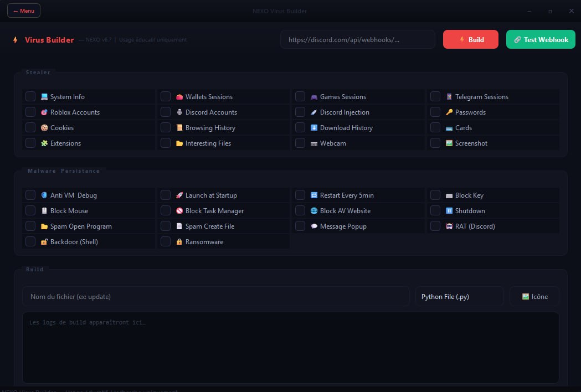Click the Virus Builder title text
The width and height of the screenshot is (581, 392).
point(49,40)
